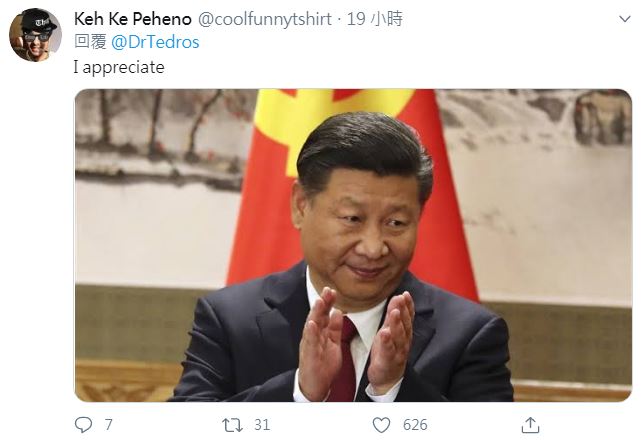
Task: Open Keh Ke Peheno's profile avatar
Action: (35, 35)
